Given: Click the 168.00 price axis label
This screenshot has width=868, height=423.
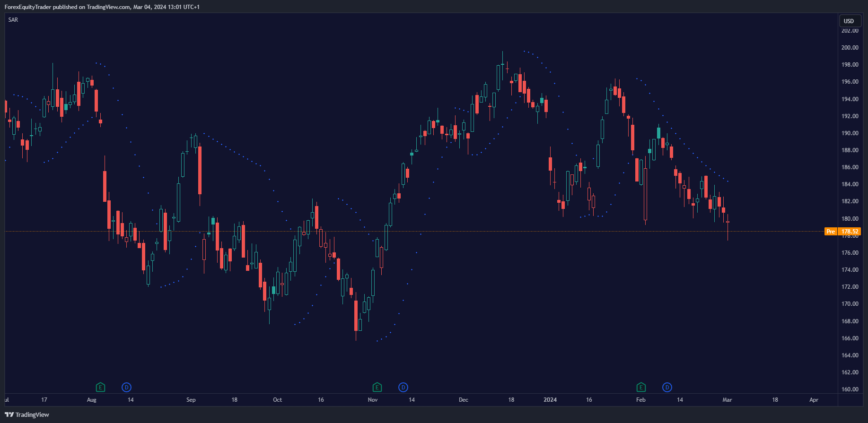Looking at the screenshot, I should [x=850, y=321].
